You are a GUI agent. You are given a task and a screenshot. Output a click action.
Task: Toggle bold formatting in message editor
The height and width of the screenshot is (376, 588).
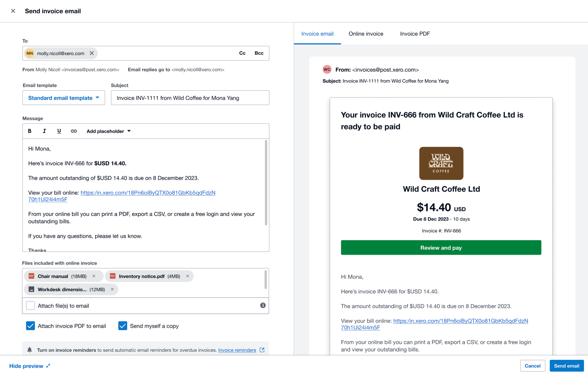click(30, 131)
